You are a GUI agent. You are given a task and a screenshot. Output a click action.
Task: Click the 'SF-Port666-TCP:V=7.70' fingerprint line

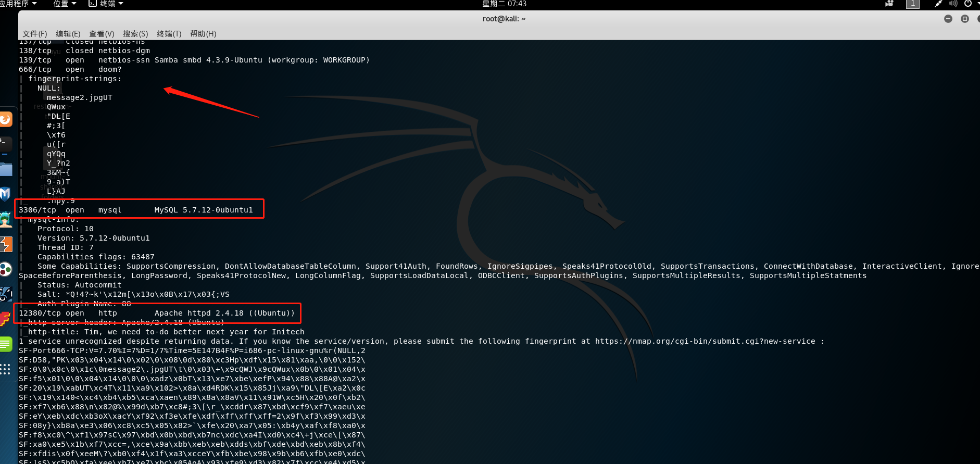(x=192, y=351)
